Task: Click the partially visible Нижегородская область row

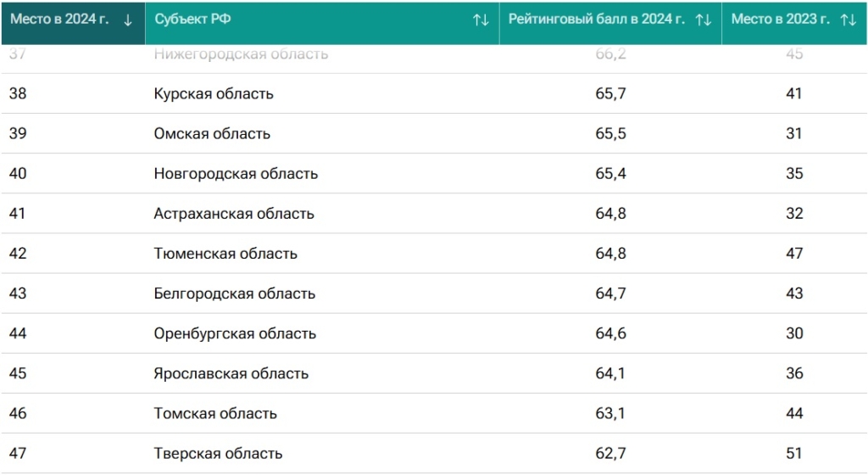Action: click(x=241, y=55)
